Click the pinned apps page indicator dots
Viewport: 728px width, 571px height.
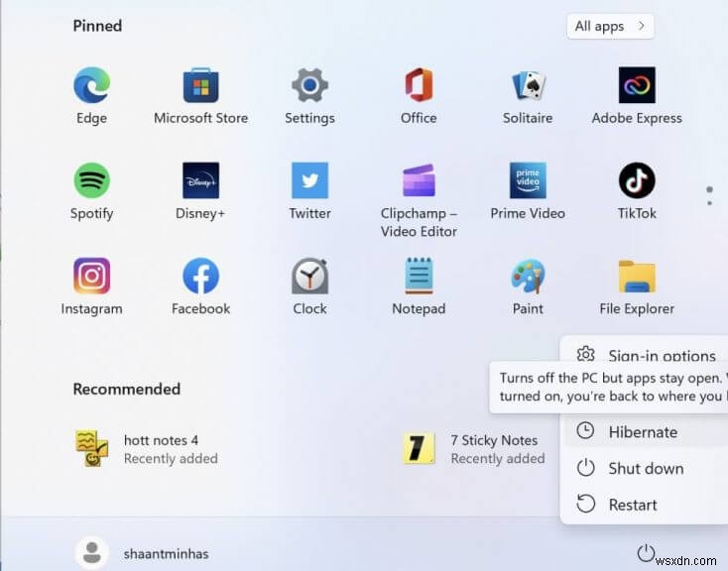709,196
